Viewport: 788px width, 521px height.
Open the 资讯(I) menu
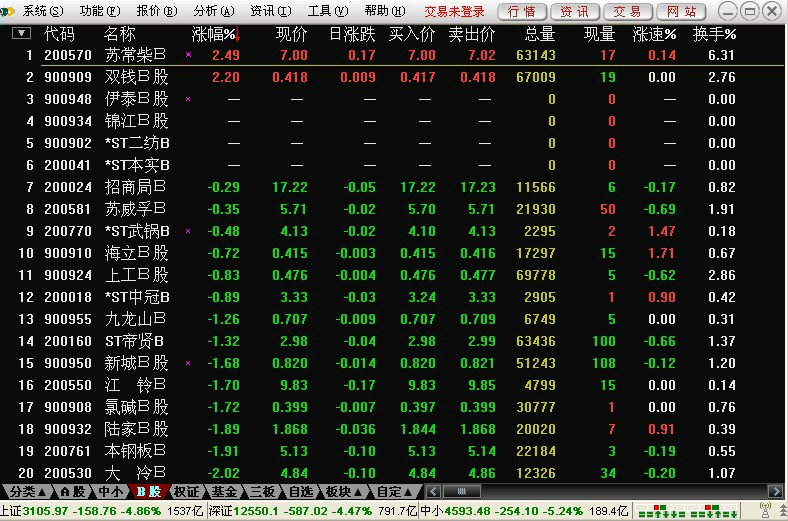point(271,11)
